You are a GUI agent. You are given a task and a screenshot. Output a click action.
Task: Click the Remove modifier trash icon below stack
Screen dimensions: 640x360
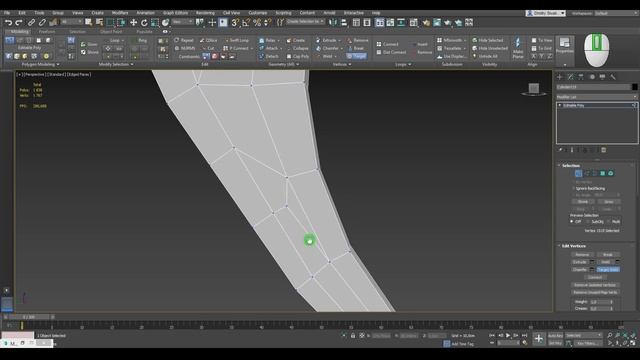[x=604, y=150]
